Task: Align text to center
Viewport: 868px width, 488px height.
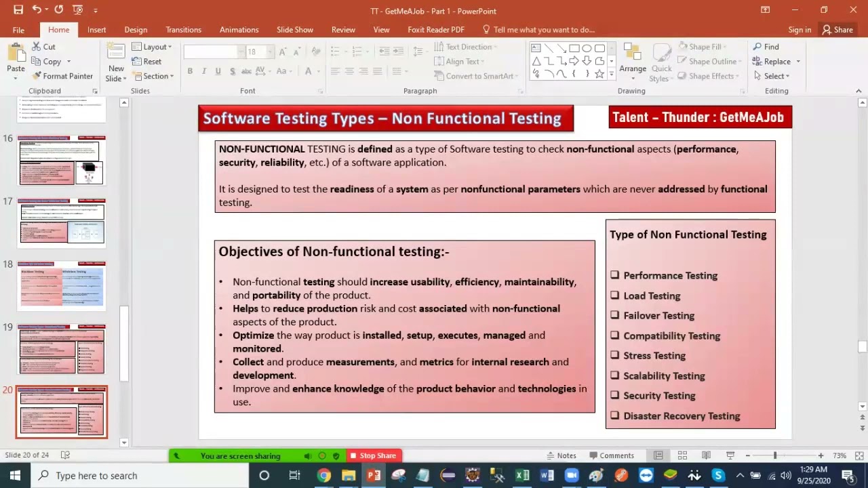Action: coord(349,71)
